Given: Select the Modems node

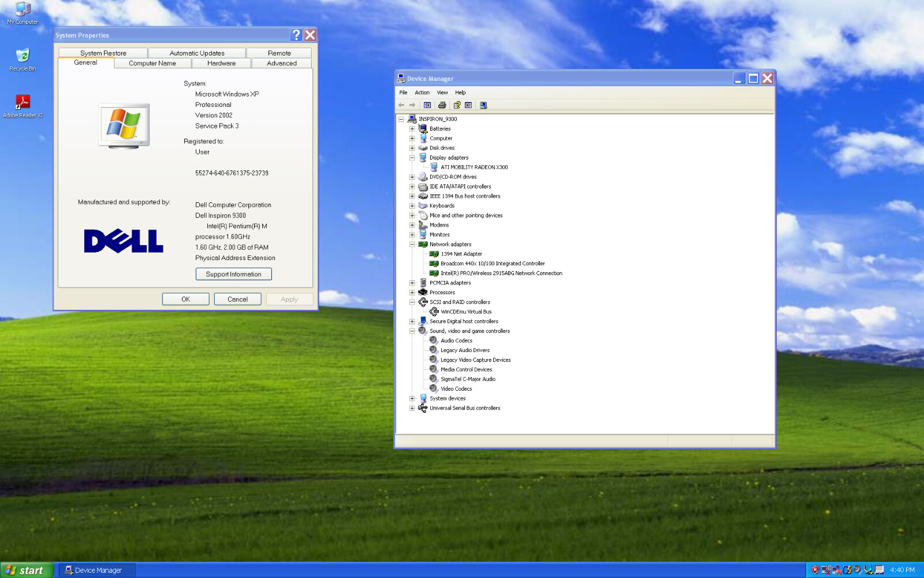Looking at the screenshot, I should click(439, 225).
